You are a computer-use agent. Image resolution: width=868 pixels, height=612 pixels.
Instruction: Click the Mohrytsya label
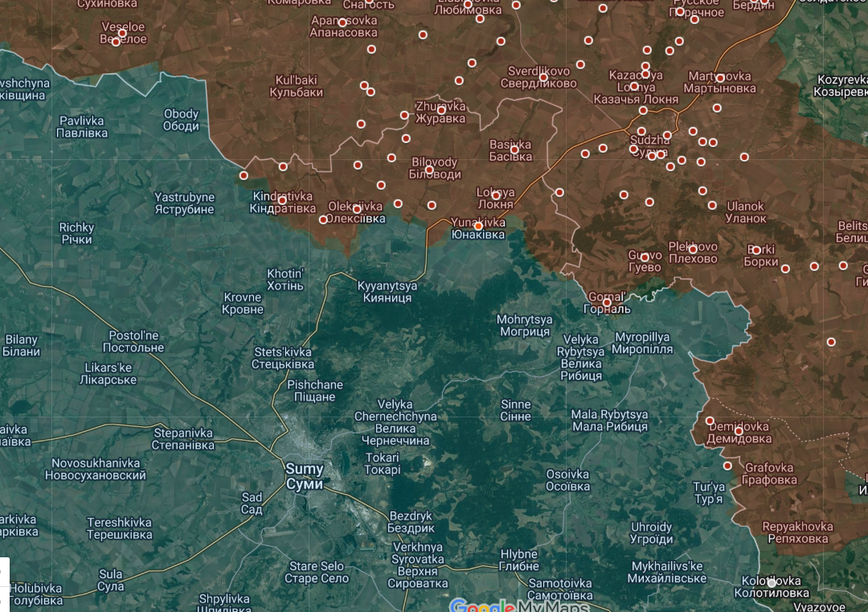click(524, 326)
